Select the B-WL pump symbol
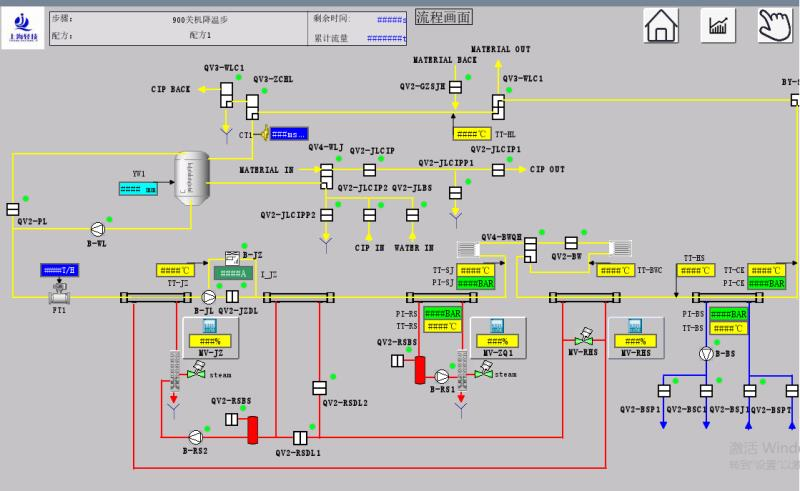 coord(98,226)
